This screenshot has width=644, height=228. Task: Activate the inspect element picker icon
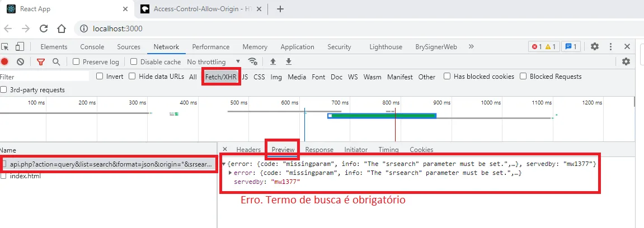coord(5,47)
